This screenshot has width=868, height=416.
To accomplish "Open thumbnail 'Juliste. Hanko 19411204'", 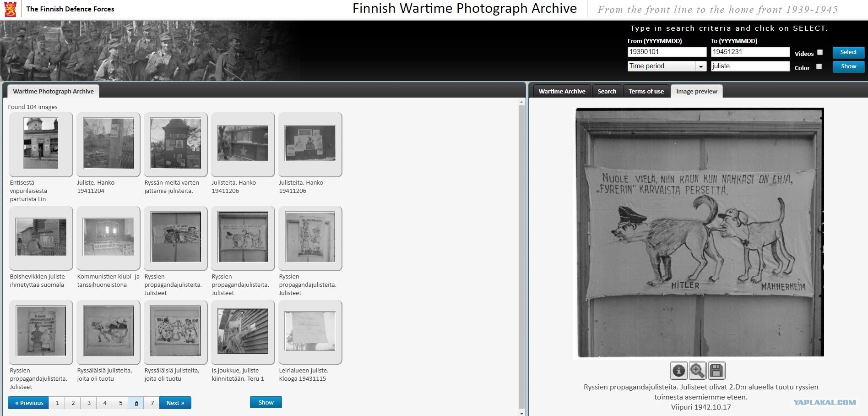I will pos(108,143).
